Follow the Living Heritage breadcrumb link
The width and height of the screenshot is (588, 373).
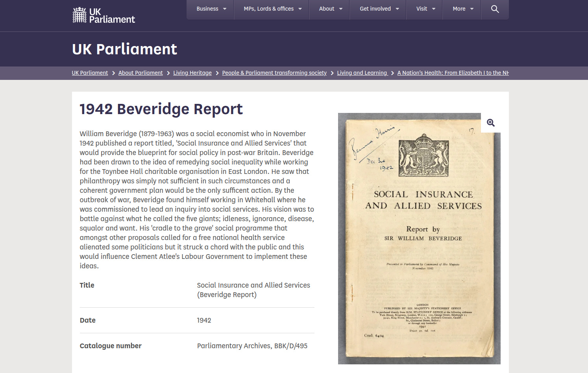click(192, 73)
